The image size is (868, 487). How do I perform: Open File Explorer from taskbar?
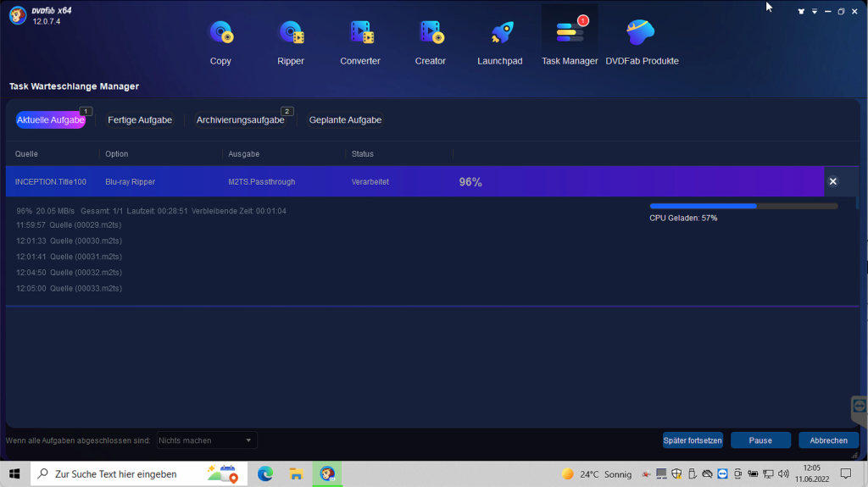click(296, 473)
